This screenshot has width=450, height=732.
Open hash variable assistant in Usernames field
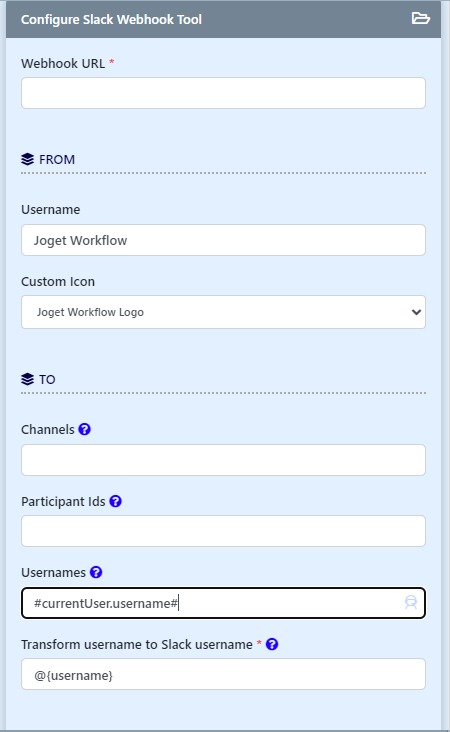point(411,603)
